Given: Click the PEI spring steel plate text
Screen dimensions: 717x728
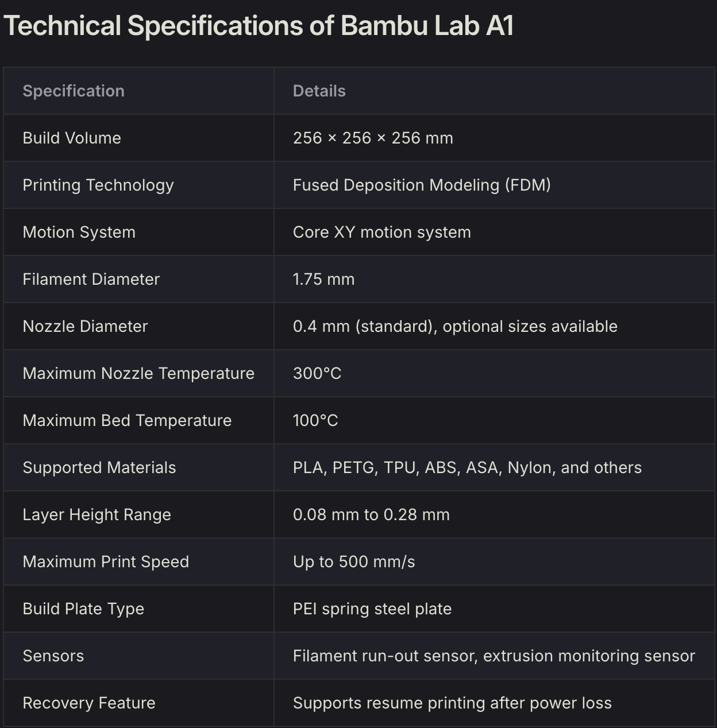Looking at the screenshot, I should click(372, 609).
